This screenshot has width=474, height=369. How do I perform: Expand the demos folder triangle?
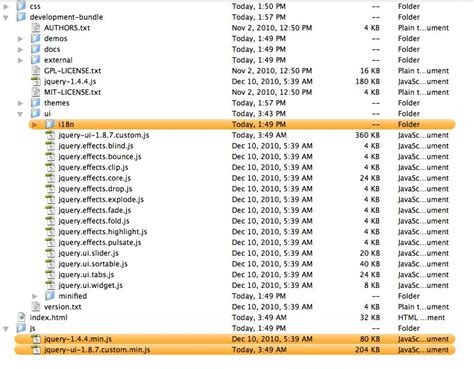point(20,39)
